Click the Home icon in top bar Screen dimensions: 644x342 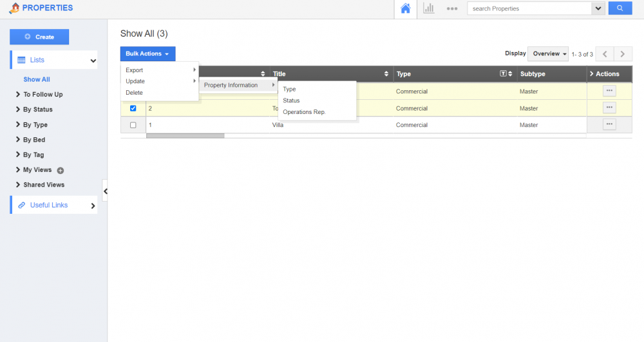pos(405,9)
